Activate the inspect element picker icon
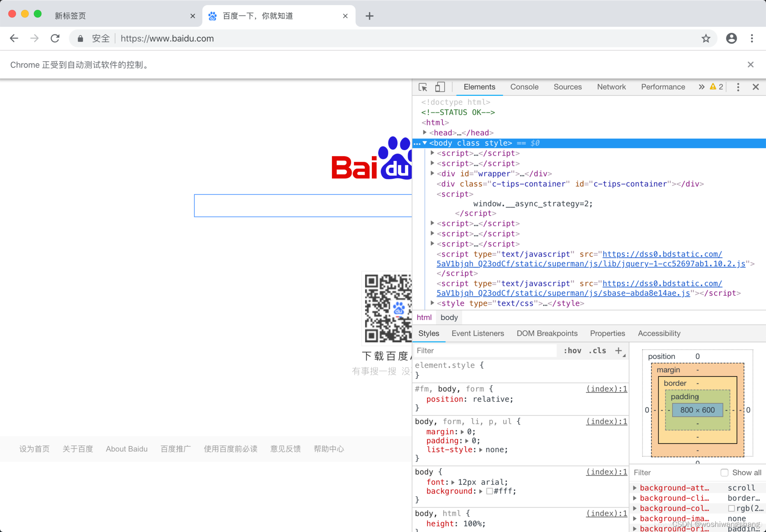 tap(423, 87)
